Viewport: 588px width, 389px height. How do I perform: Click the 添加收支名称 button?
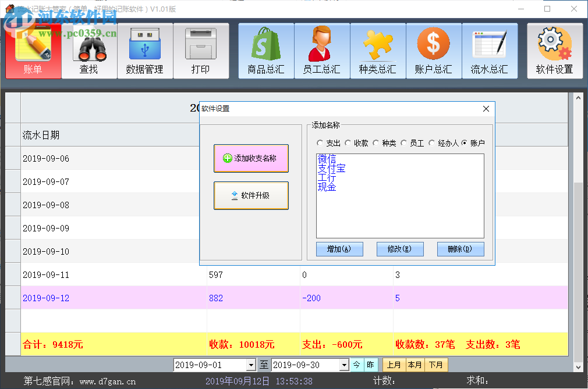(x=252, y=158)
